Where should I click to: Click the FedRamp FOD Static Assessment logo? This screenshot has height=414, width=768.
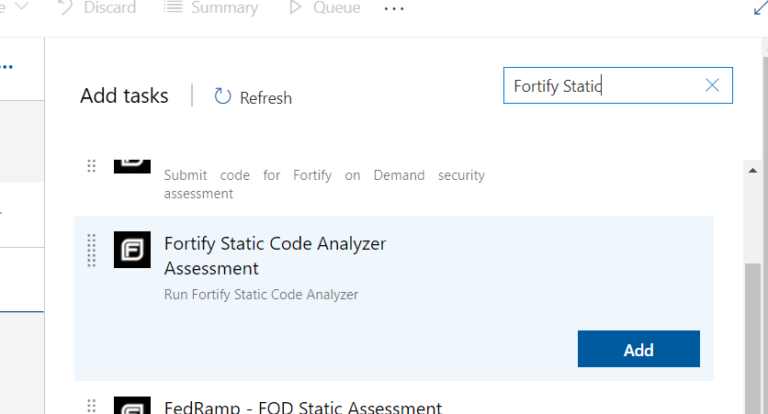click(x=132, y=406)
